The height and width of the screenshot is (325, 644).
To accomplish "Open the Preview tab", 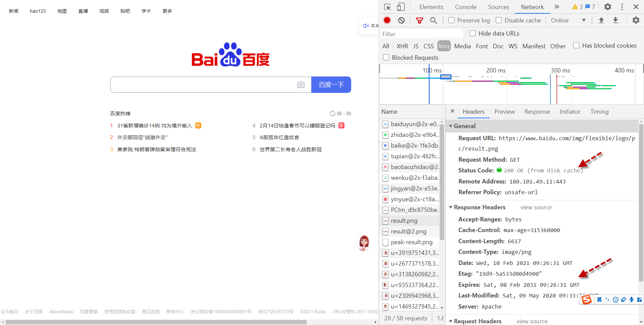I will pos(504,112).
